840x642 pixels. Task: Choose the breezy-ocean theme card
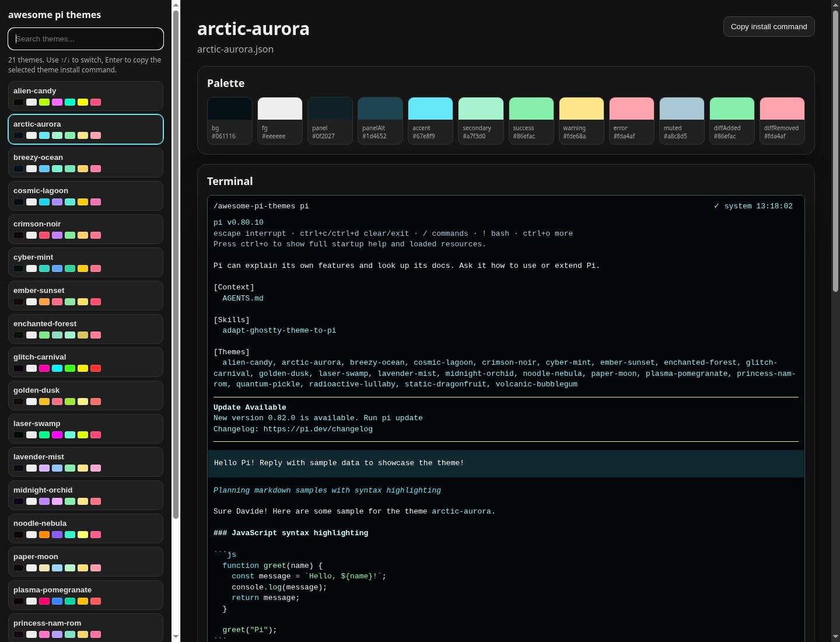click(x=86, y=162)
